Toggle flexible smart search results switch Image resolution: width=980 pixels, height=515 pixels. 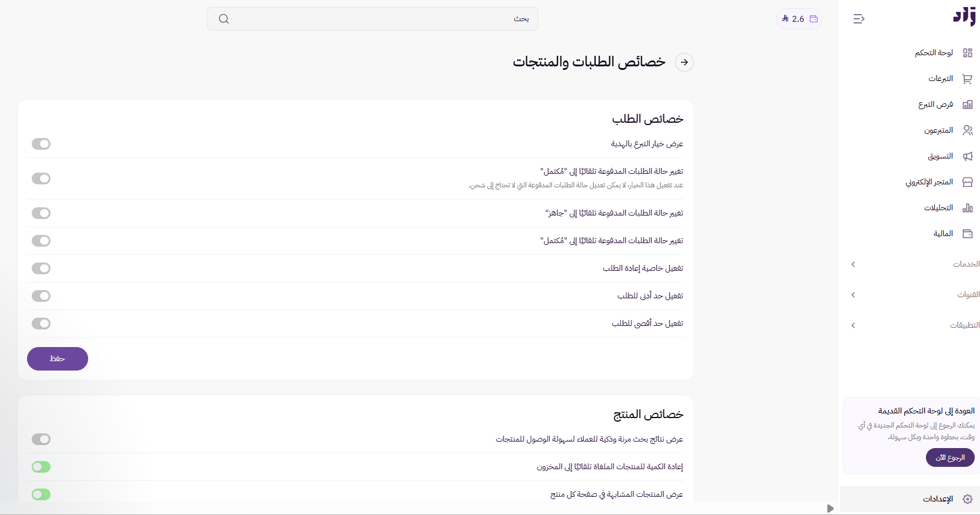click(x=41, y=439)
